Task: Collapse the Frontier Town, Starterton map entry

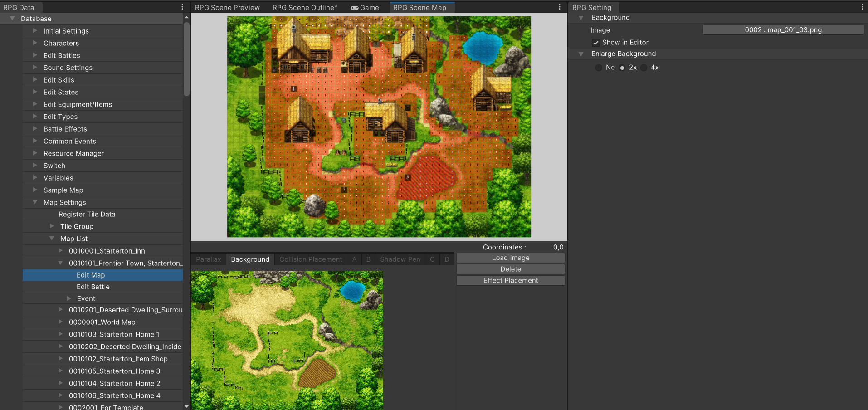Action: click(x=60, y=263)
